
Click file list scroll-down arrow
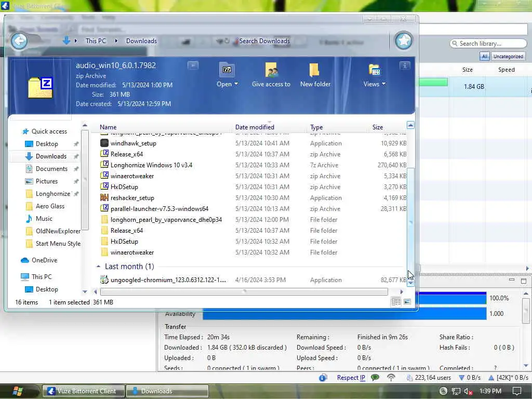(410, 283)
